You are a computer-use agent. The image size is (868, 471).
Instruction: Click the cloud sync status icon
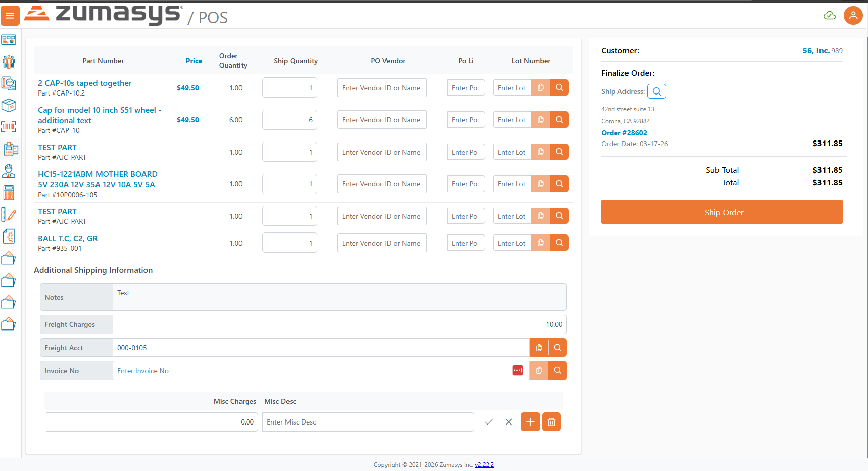point(829,16)
